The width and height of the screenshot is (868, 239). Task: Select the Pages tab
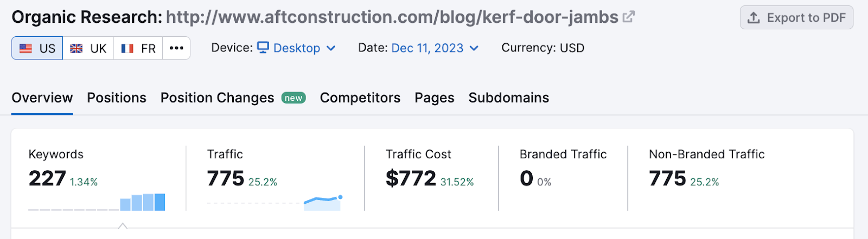tap(435, 98)
